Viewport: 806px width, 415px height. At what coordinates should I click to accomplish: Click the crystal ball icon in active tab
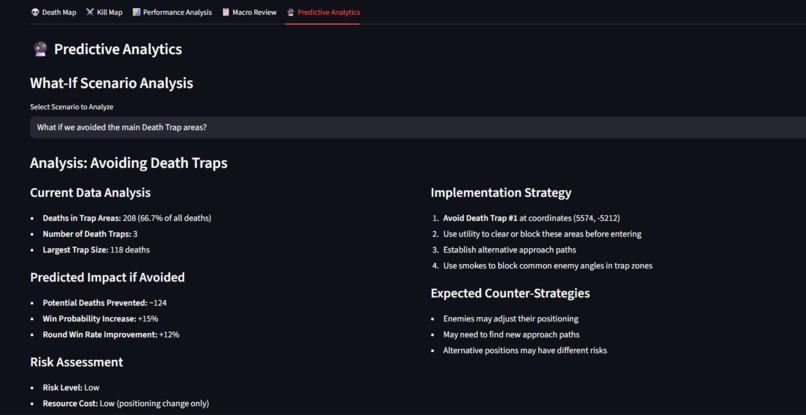coord(291,12)
